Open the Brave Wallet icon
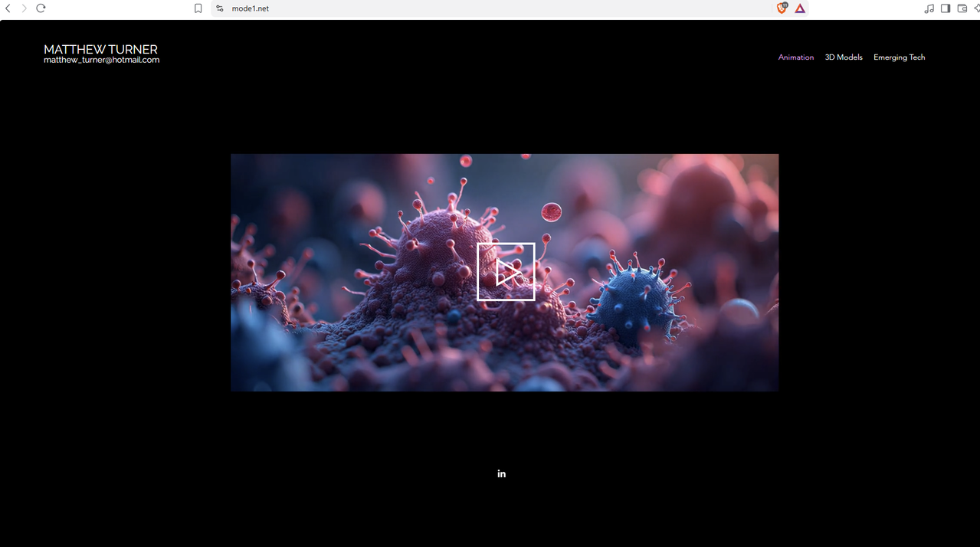Screen dimensions: 980x547 [x=962, y=8]
